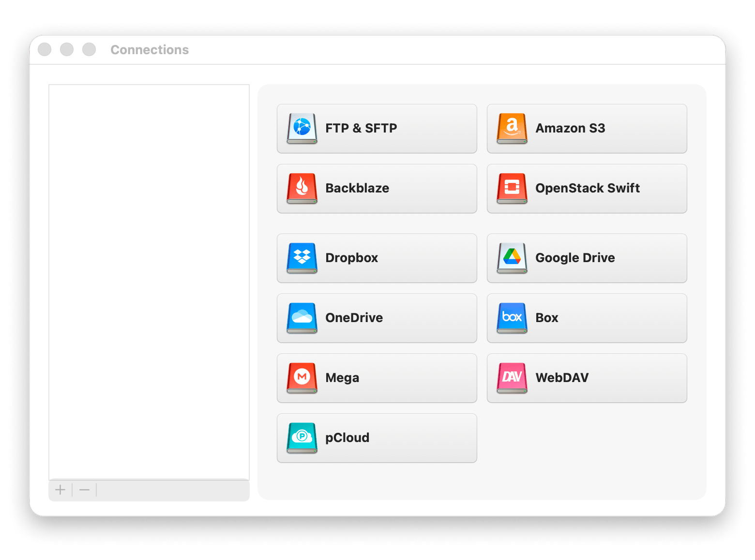Click the Amazon S3 orange drive icon

coord(512,129)
